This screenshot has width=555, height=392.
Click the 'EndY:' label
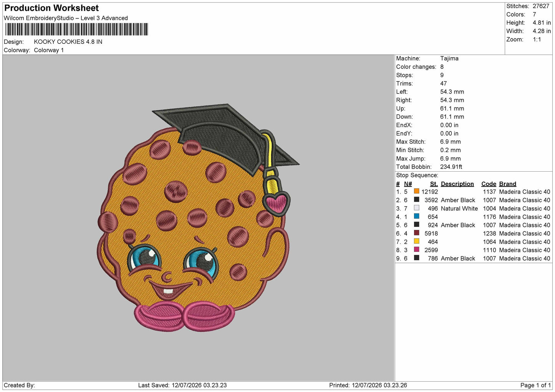point(404,134)
